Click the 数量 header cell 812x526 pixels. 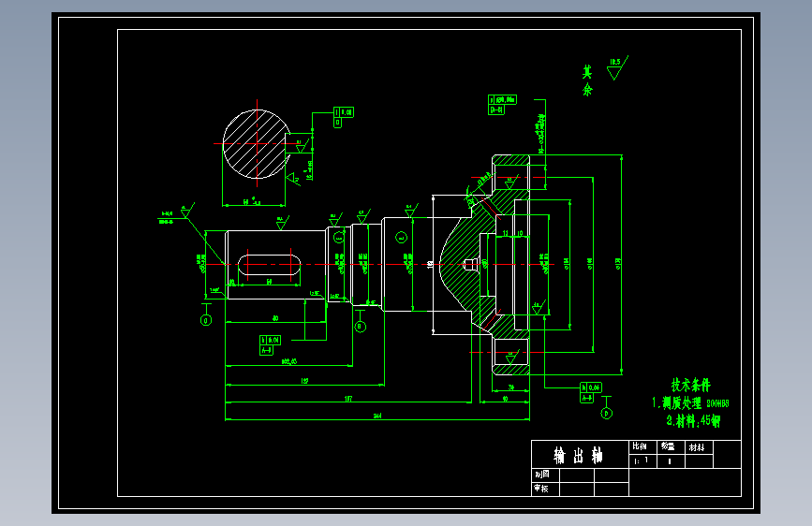click(671, 446)
